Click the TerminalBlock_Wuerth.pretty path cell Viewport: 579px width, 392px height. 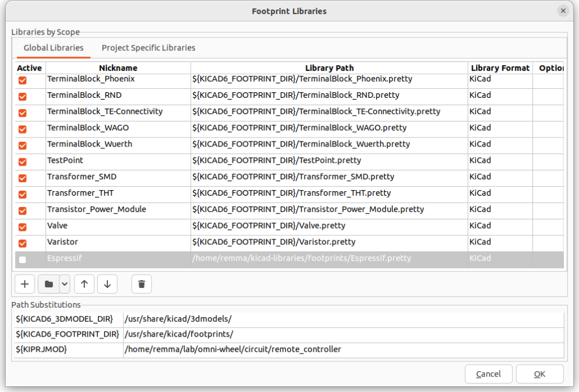(x=330, y=145)
